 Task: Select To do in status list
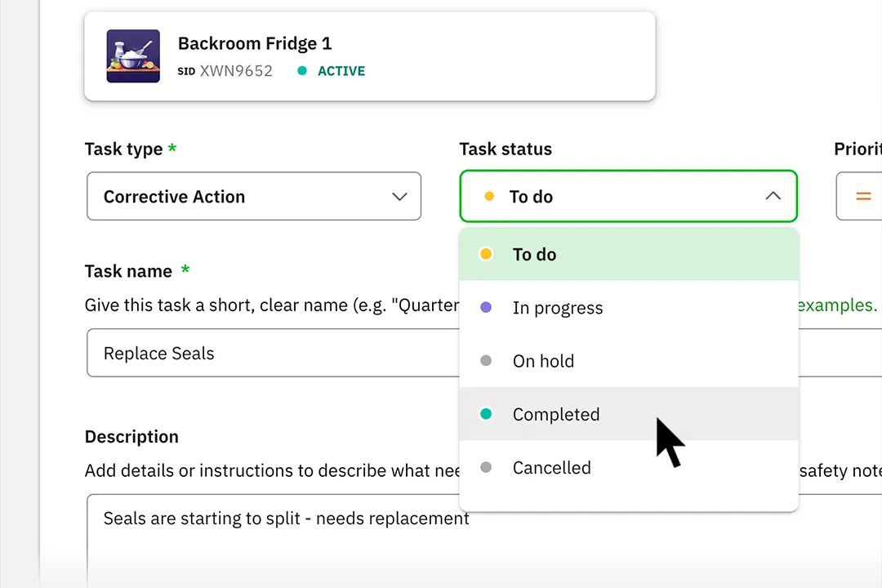click(629, 254)
